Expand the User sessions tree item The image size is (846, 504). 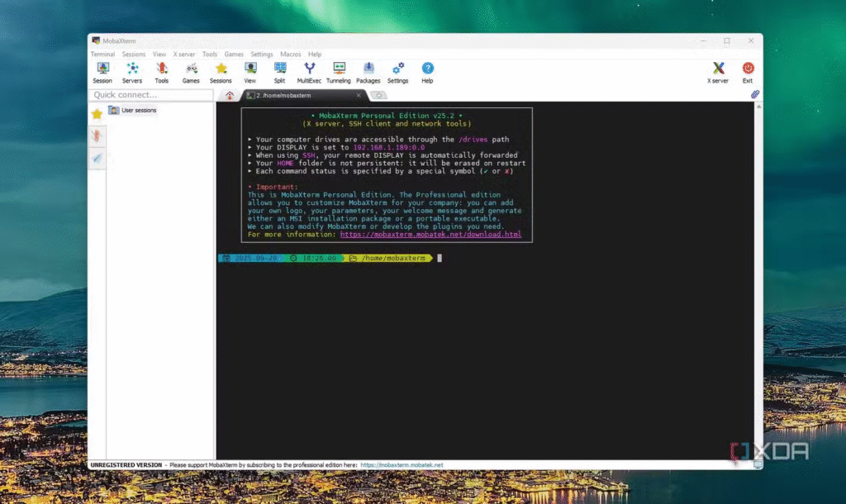(138, 110)
